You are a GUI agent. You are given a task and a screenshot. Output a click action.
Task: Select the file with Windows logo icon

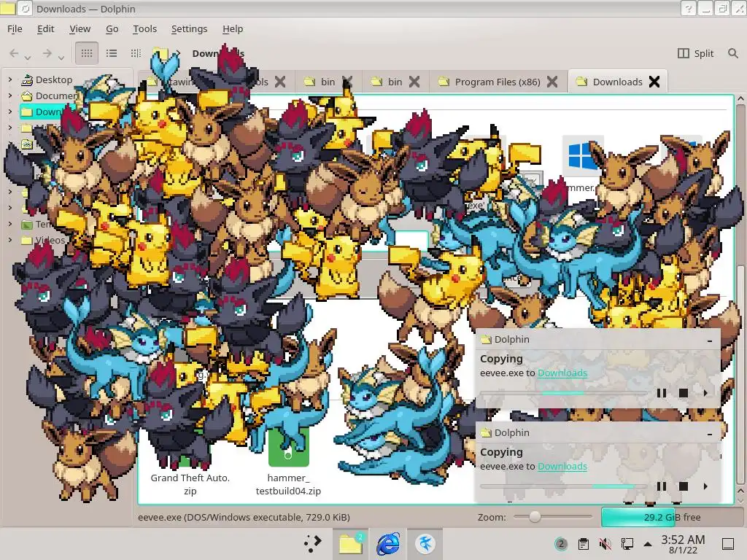(583, 155)
